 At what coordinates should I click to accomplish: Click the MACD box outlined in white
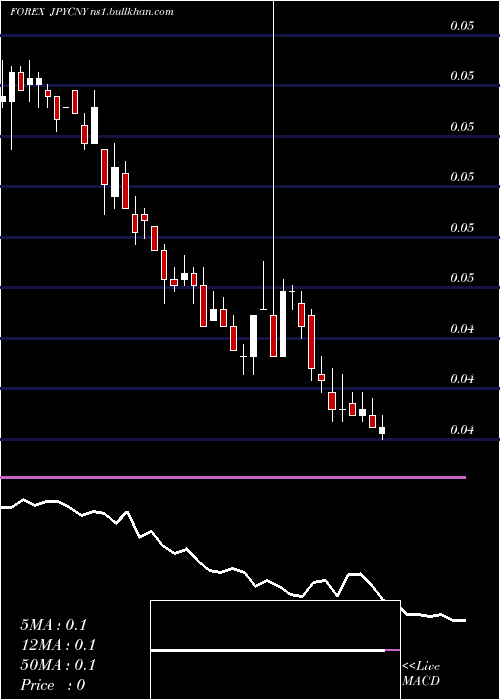point(275,650)
